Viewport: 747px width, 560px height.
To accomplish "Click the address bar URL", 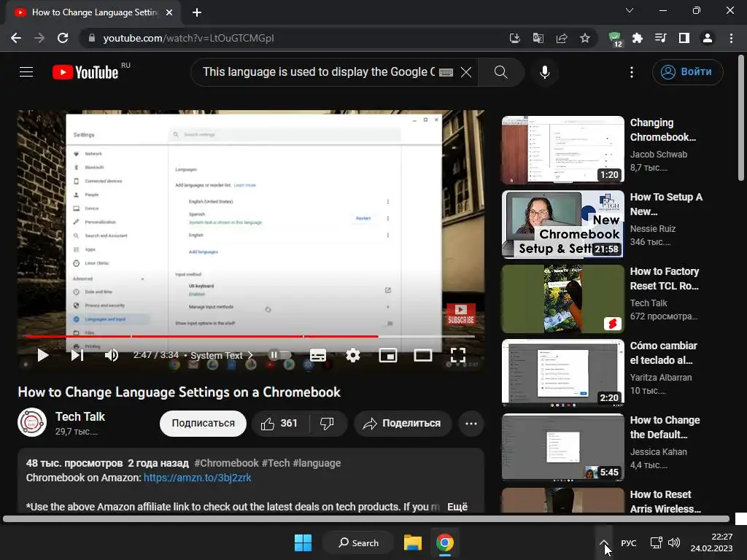I will [x=189, y=38].
